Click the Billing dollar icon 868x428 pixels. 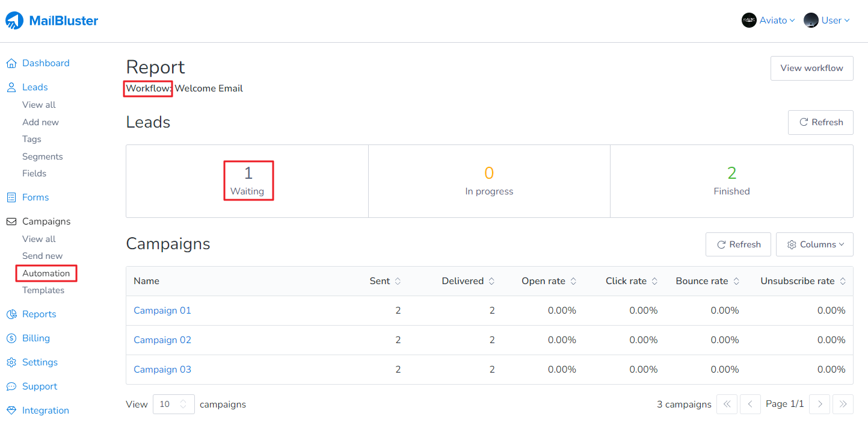(x=11, y=338)
